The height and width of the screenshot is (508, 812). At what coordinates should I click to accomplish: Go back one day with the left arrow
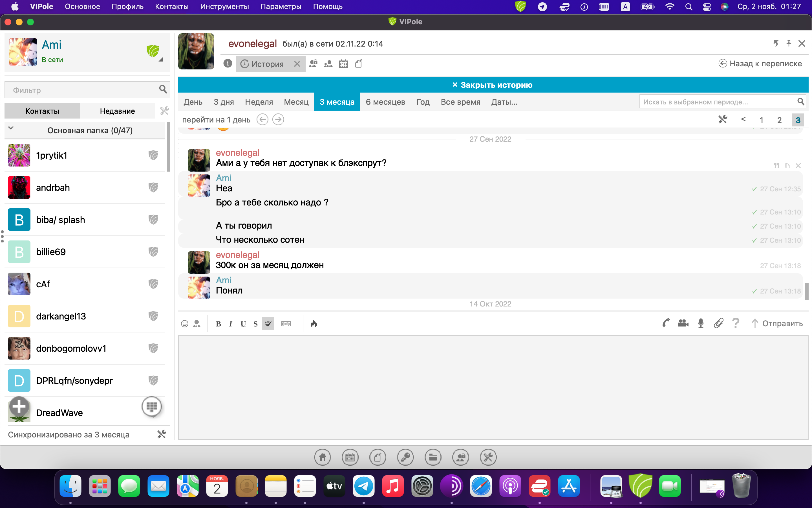(x=262, y=120)
